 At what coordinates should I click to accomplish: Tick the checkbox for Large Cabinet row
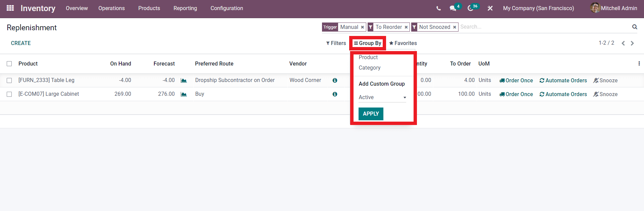tap(9, 94)
